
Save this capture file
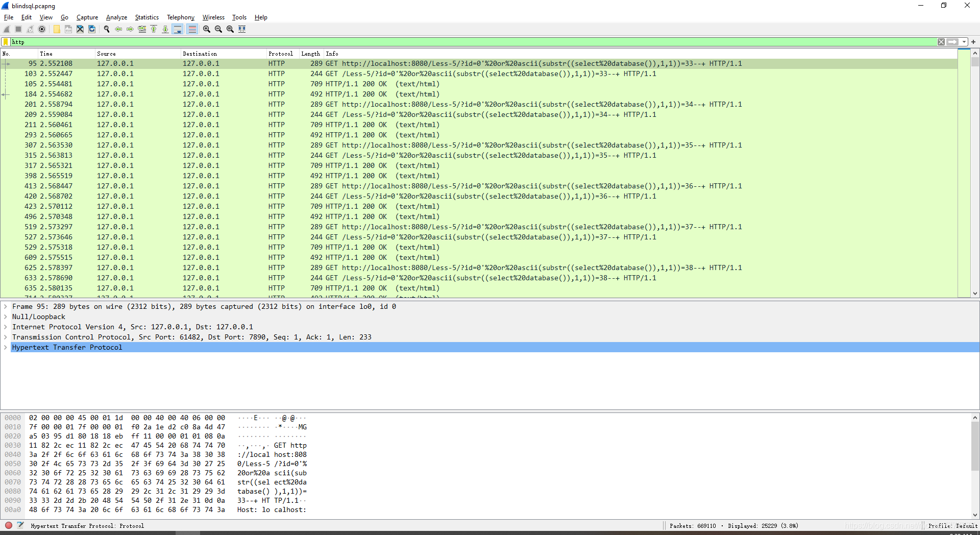click(x=68, y=29)
